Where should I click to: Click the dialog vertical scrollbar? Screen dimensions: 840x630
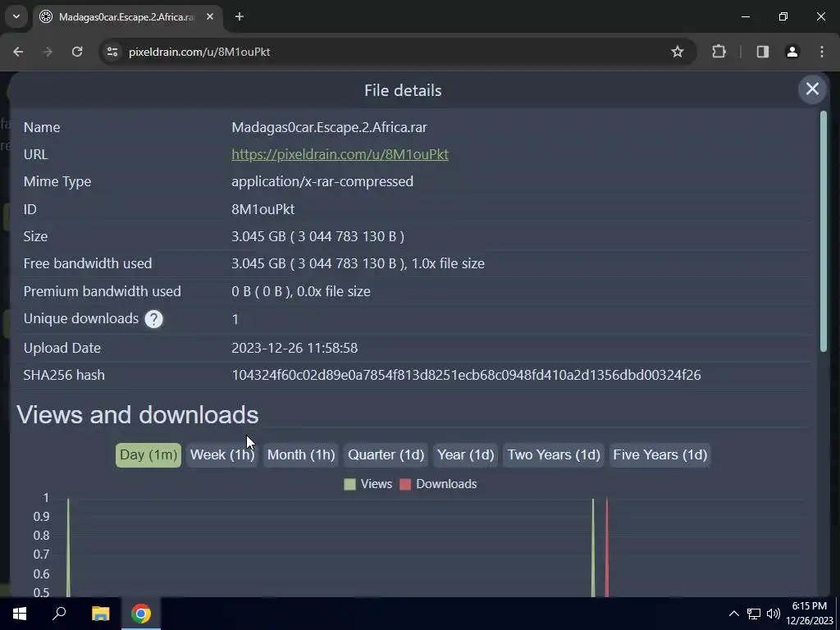[x=824, y=231]
